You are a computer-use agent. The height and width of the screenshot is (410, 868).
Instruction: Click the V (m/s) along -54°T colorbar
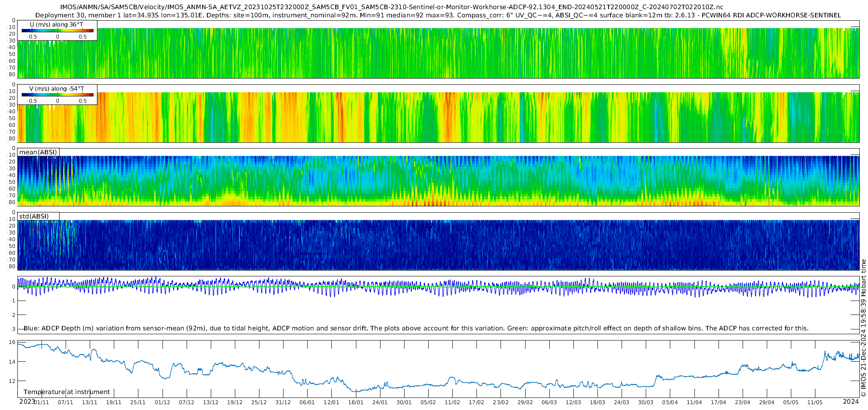tap(57, 95)
